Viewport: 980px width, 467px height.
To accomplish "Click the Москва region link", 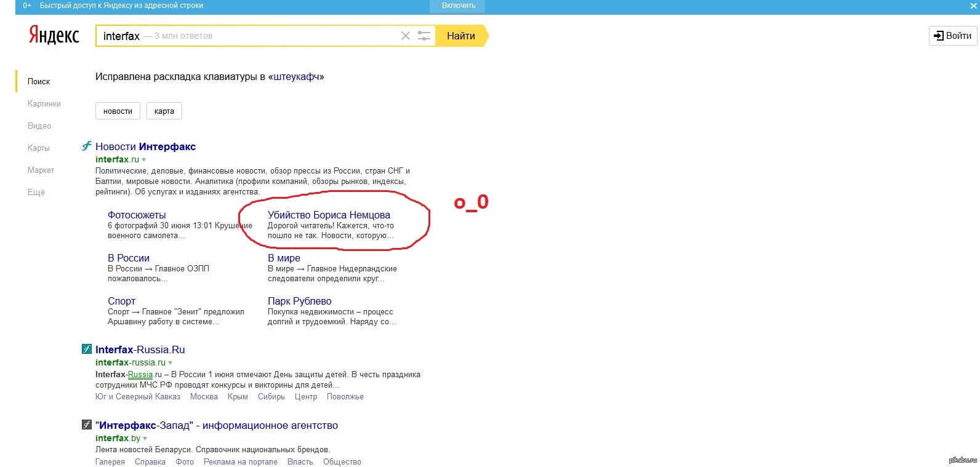I will [204, 396].
